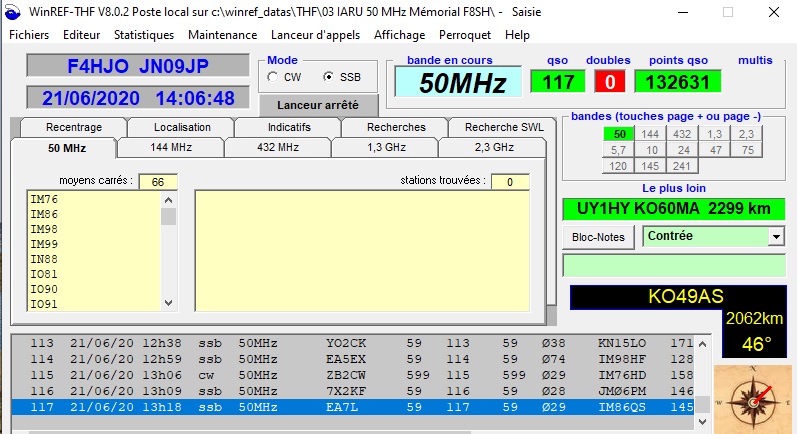Image resolution: width=797 pixels, height=434 pixels.
Task: Open the Perroquet menu
Action: pyautogui.click(x=465, y=35)
